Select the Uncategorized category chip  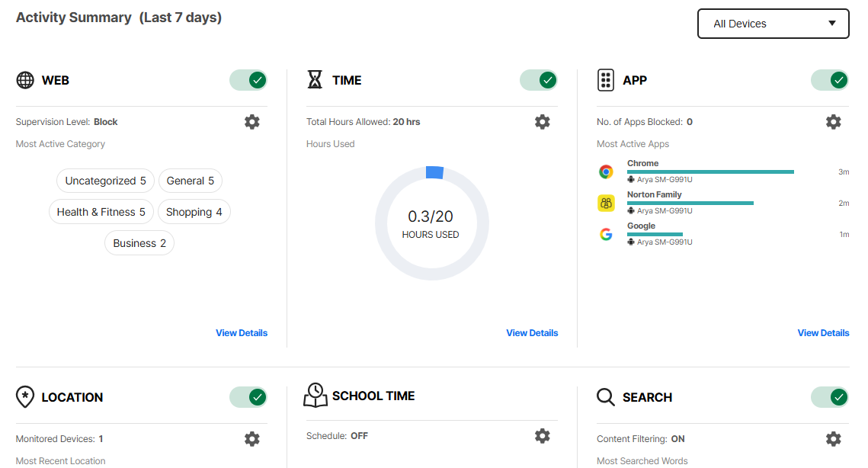click(x=105, y=181)
